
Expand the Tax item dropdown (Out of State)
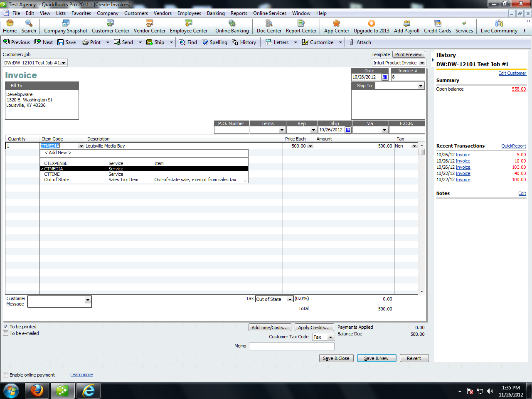click(x=290, y=299)
